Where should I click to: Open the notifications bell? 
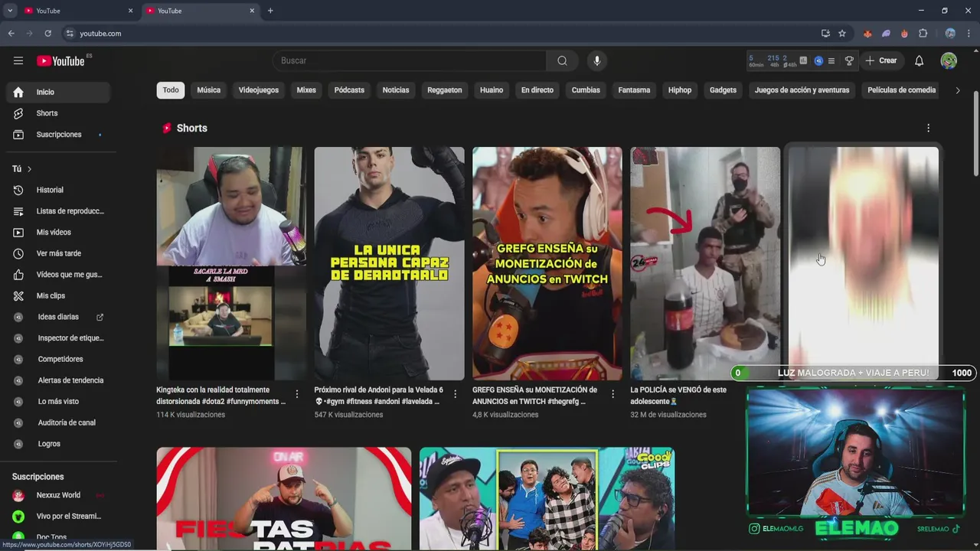pos(919,60)
